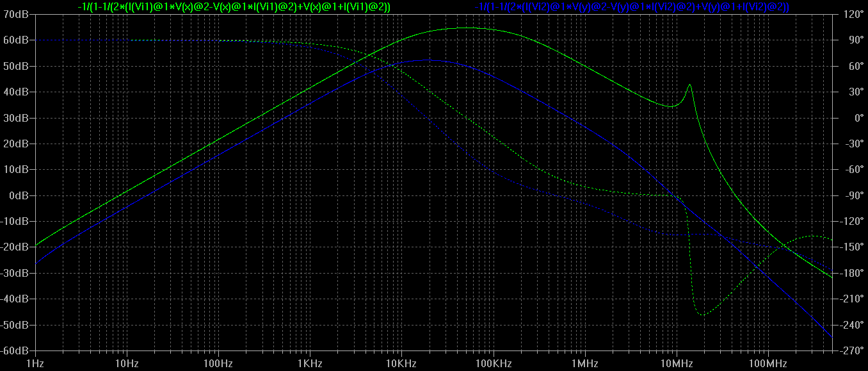The height and width of the screenshot is (371, 868).
Task: Click the -10dB left axis label
Action: (15, 221)
